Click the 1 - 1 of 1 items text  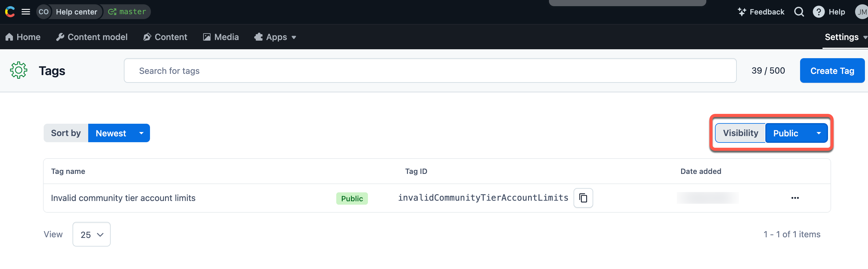point(791,234)
